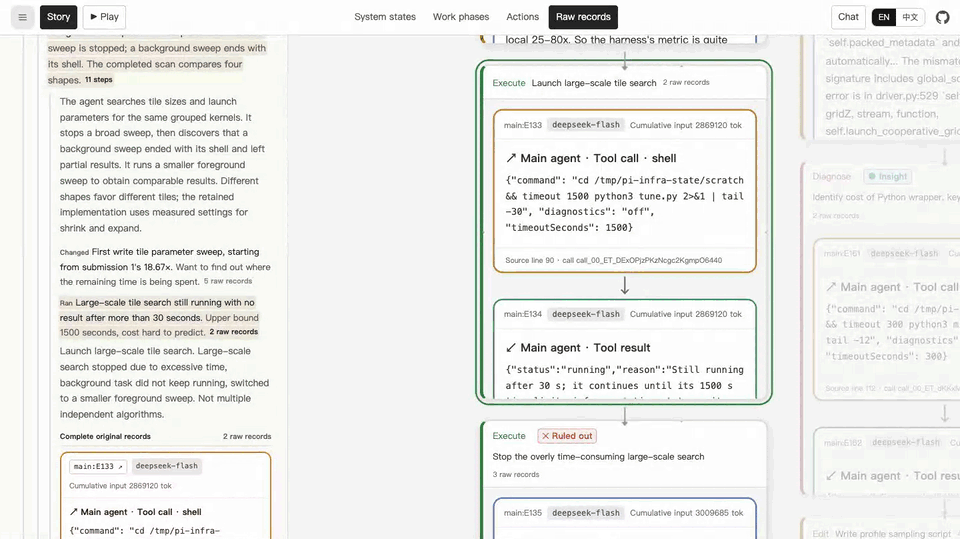Open the GitHub repository icon
This screenshot has height=539, width=960.
pos(943,17)
